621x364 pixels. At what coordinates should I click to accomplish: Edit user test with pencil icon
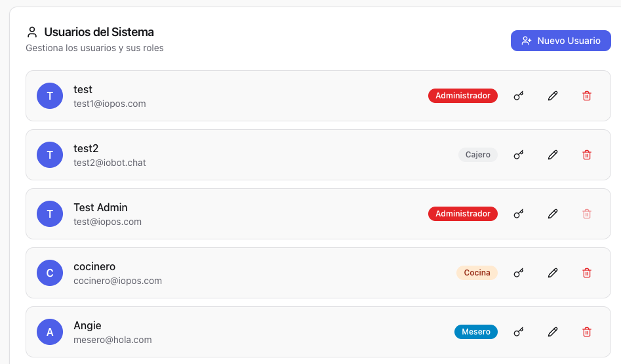(x=553, y=96)
